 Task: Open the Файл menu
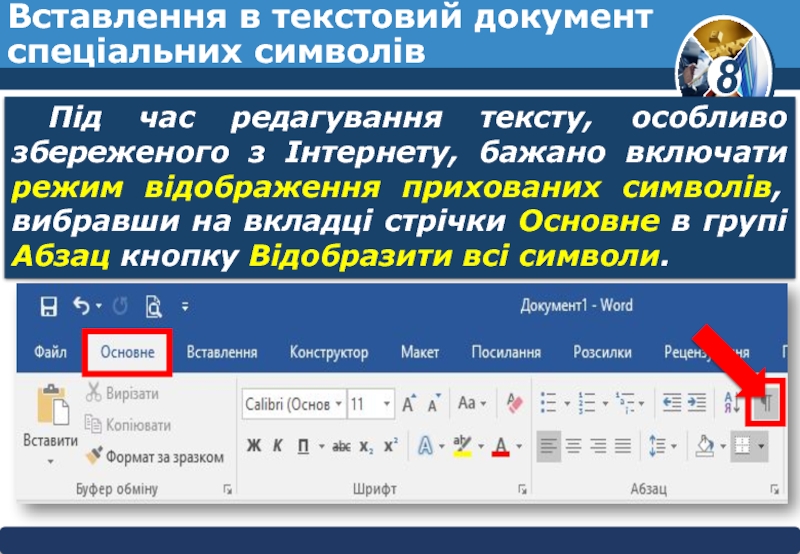tap(50, 353)
